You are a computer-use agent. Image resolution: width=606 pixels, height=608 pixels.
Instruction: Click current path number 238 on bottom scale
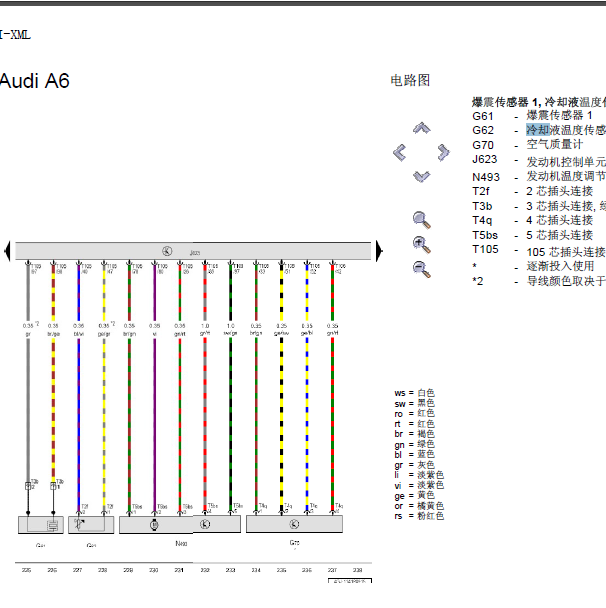(x=357, y=570)
